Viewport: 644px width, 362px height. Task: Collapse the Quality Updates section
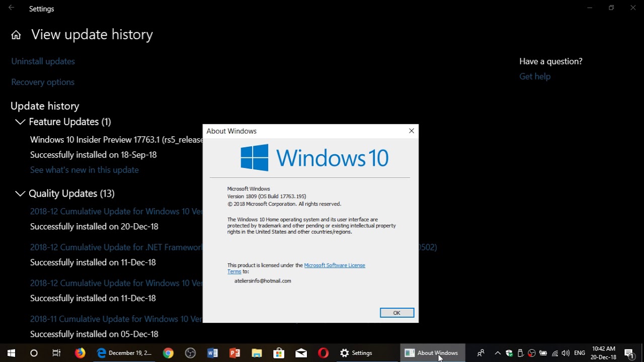tap(20, 194)
